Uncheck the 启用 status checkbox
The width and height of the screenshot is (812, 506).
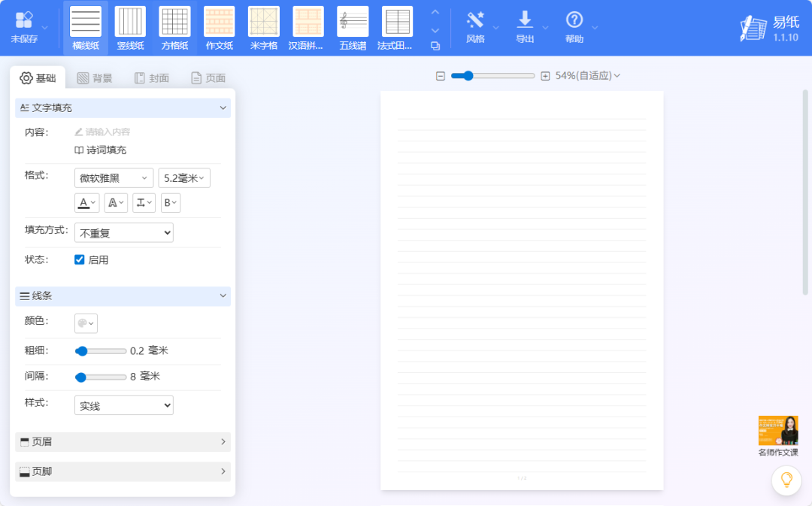[x=79, y=259]
